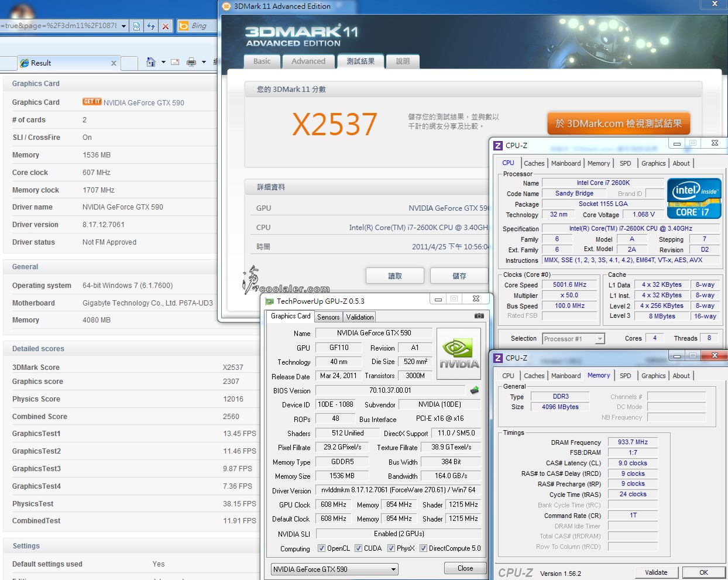The image size is (728, 580).
Task: Click the Bing search provider icon
Action: (184, 26)
